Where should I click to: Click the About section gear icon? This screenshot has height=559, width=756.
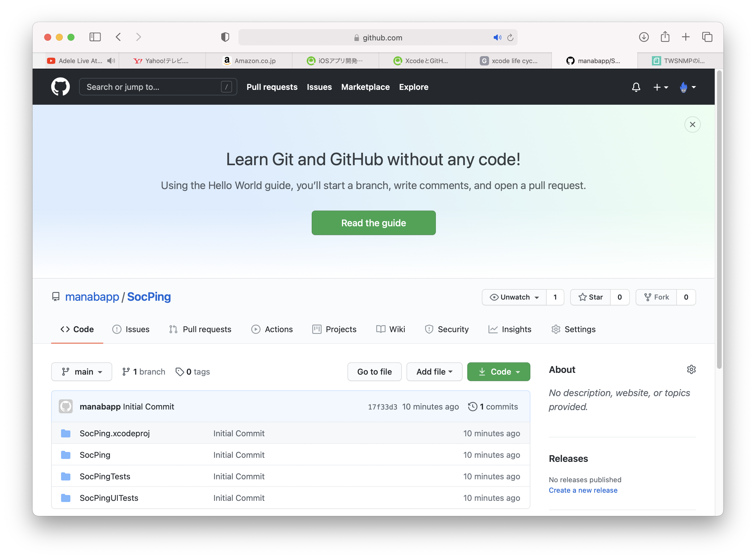[691, 369]
